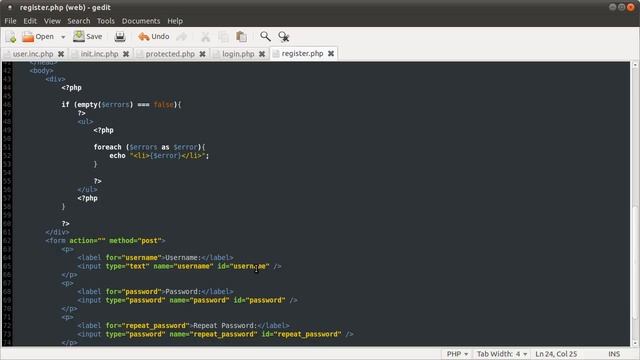This screenshot has width=640, height=360.
Task: Close the user.inc.php tab
Action: (61, 54)
